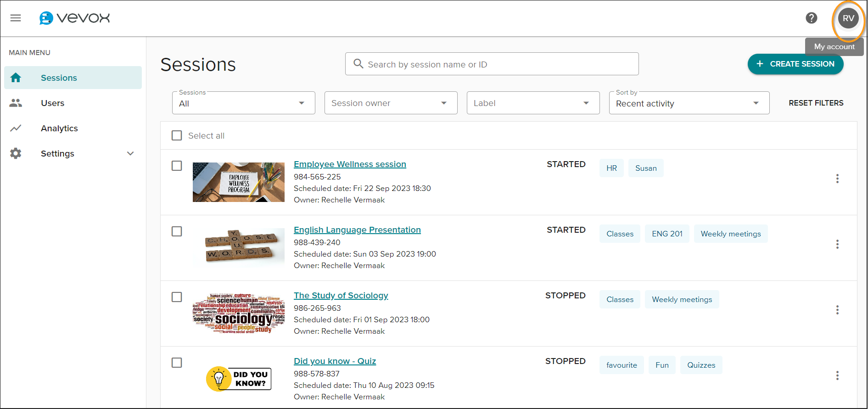Go to Analytics in main menu

[73, 128]
